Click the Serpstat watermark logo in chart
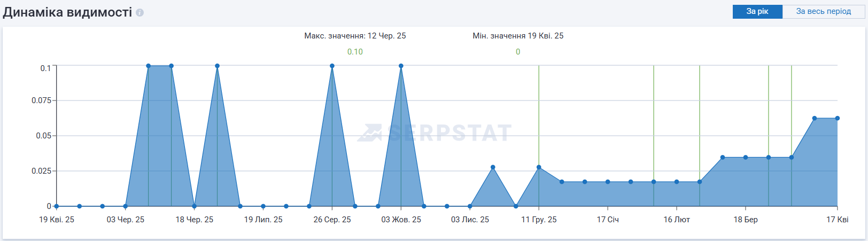This screenshot has width=868, height=241. click(x=435, y=133)
